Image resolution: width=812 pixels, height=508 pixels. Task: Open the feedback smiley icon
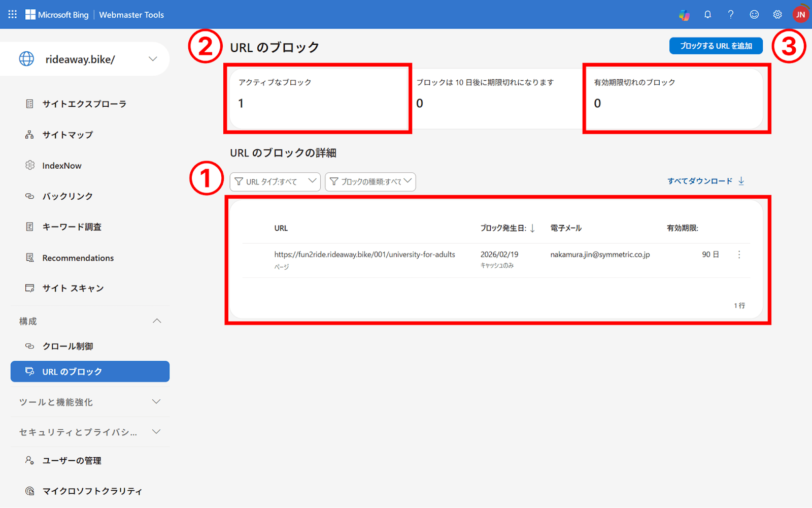pos(754,15)
